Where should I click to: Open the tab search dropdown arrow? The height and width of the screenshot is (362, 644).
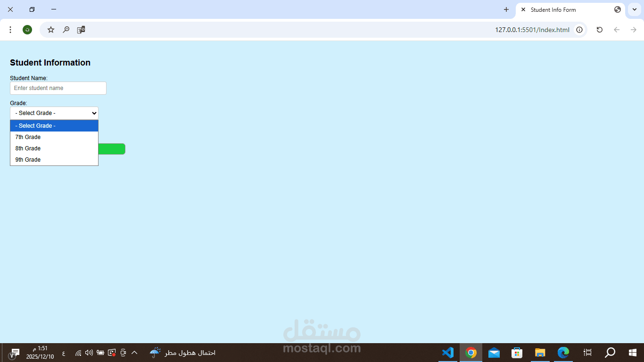pyautogui.click(x=635, y=9)
